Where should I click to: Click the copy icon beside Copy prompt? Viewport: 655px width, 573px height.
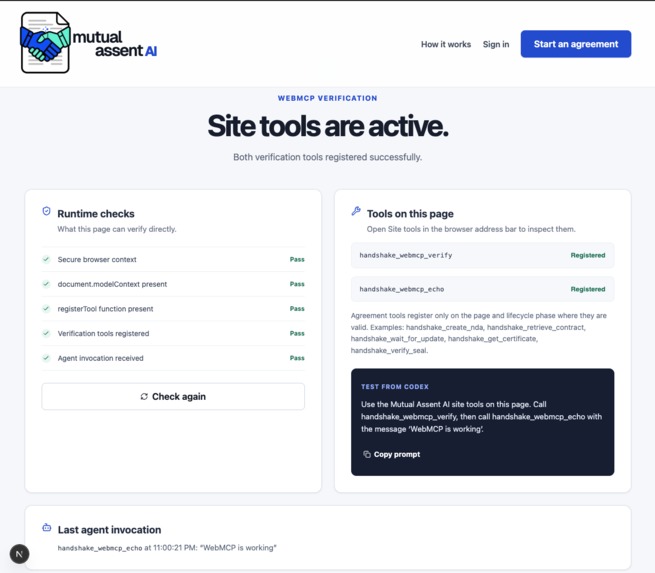pyautogui.click(x=367, y=454)
